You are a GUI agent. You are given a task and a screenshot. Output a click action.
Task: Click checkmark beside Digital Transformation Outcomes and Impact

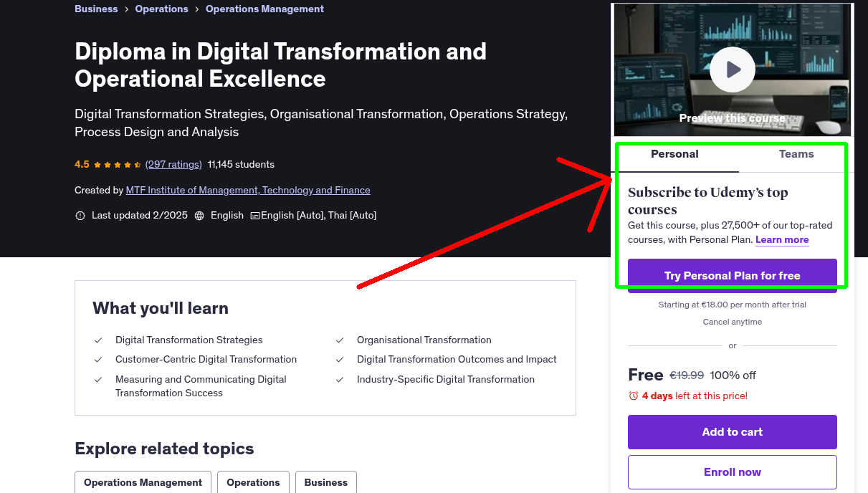[x=340, y=360]
